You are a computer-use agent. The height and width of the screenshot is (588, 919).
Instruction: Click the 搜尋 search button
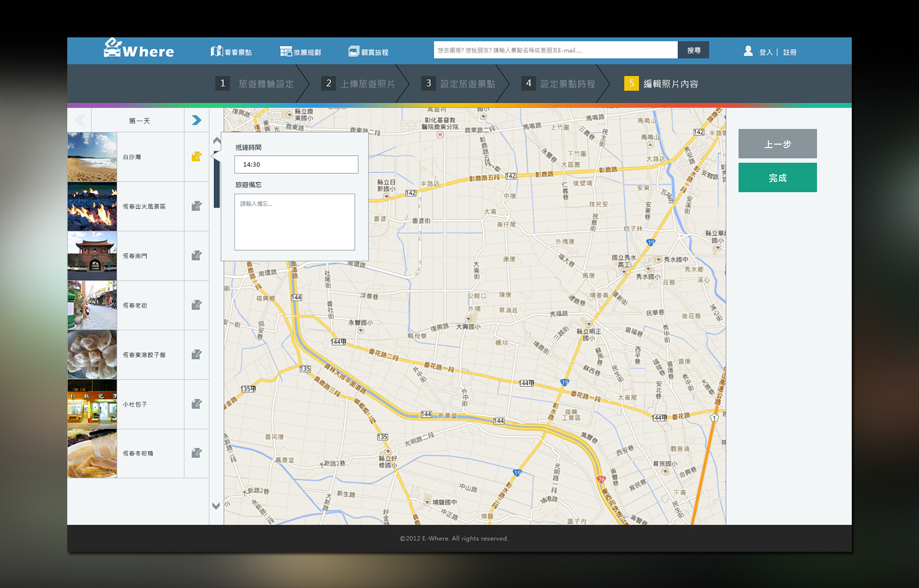click(x=693, y=51)
